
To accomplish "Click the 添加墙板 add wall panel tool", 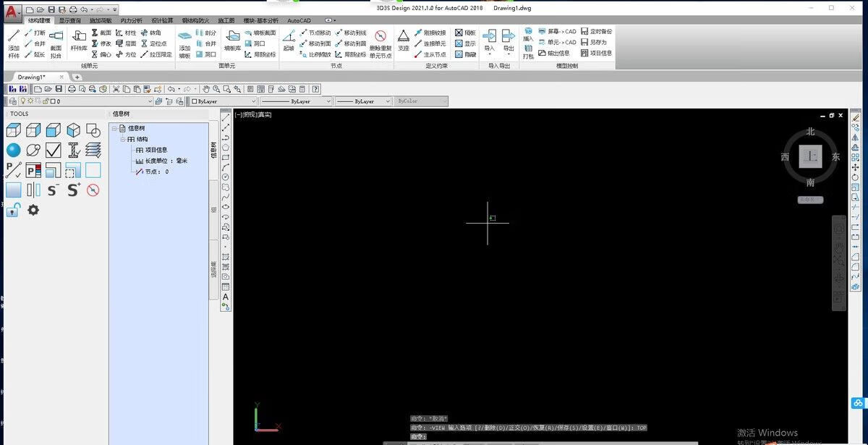I will coord(185,43).
